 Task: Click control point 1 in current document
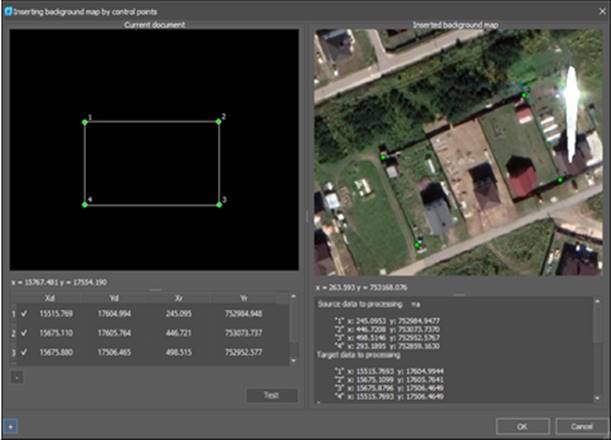click(x=85, y=122)
